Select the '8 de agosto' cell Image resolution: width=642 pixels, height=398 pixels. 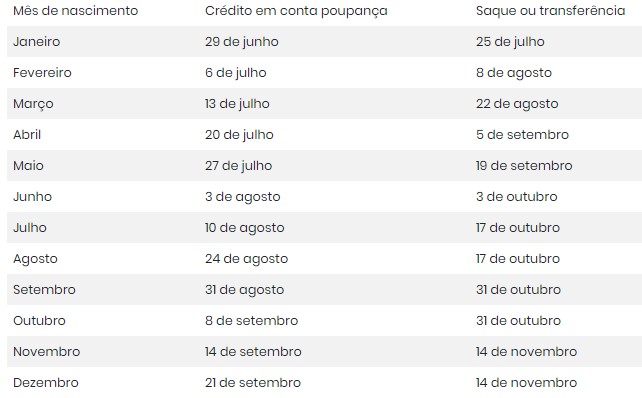point(514,73)
